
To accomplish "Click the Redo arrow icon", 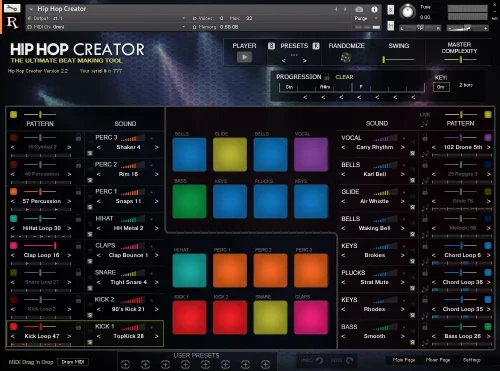I will (349, 360).
